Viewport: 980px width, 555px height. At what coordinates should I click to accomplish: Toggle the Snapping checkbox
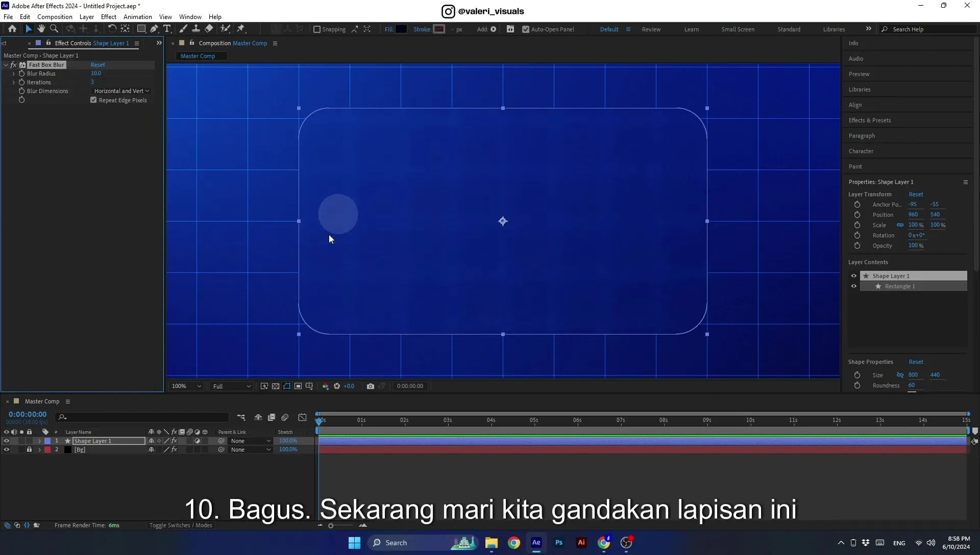tap(317, 30)
